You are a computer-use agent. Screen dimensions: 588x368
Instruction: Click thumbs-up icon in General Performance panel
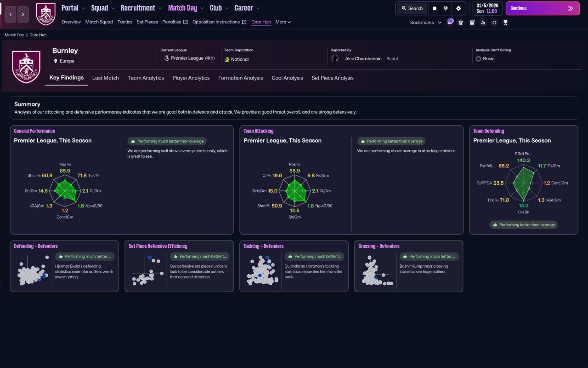[133, 141]
